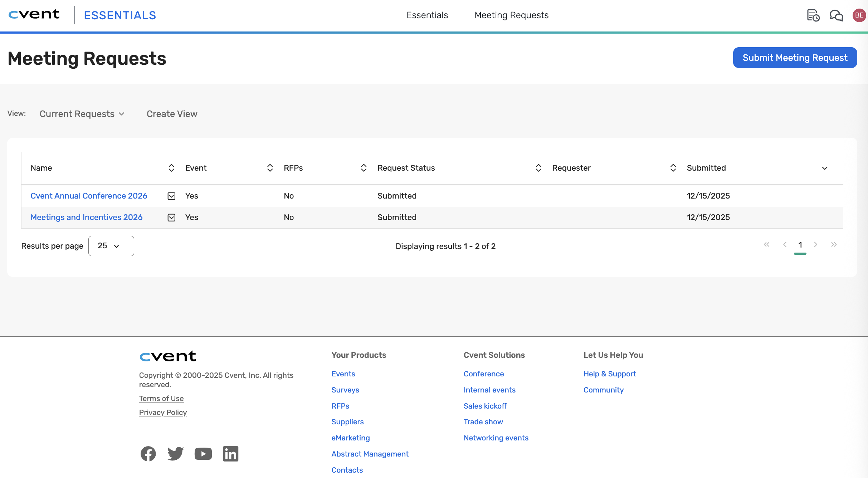Open Cvent Annual Conference 2026 request link
868x478 pixels.
click(x=89, y=196)
